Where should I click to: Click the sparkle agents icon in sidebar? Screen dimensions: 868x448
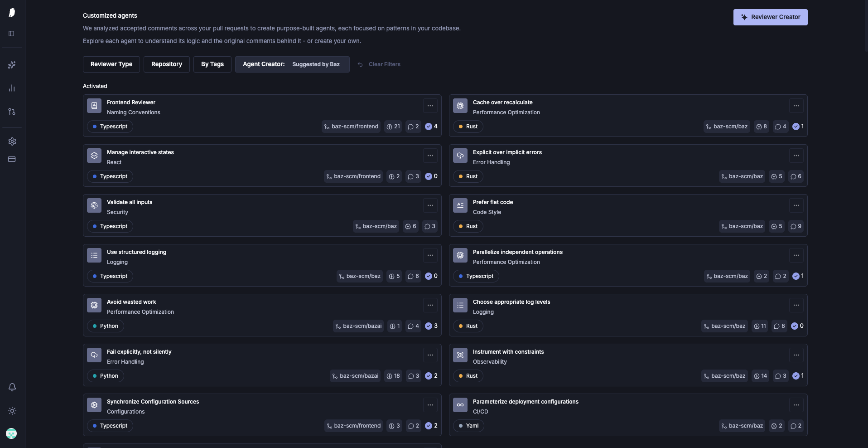point(12,65)
